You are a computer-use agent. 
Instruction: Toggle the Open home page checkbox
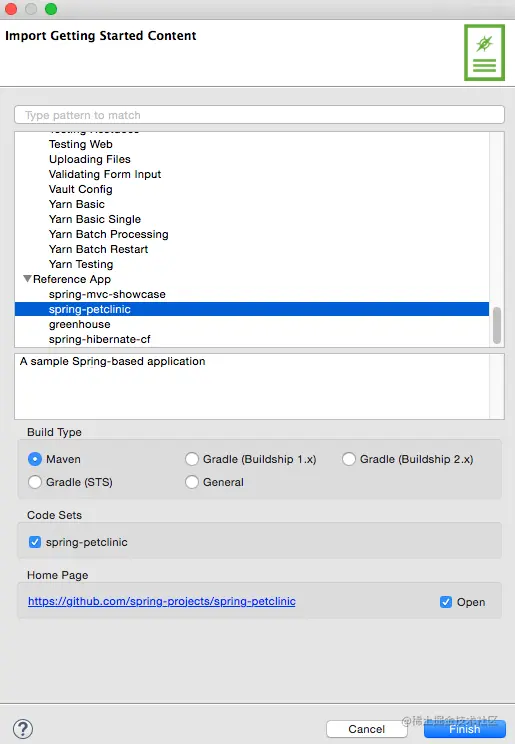(446, 602)
